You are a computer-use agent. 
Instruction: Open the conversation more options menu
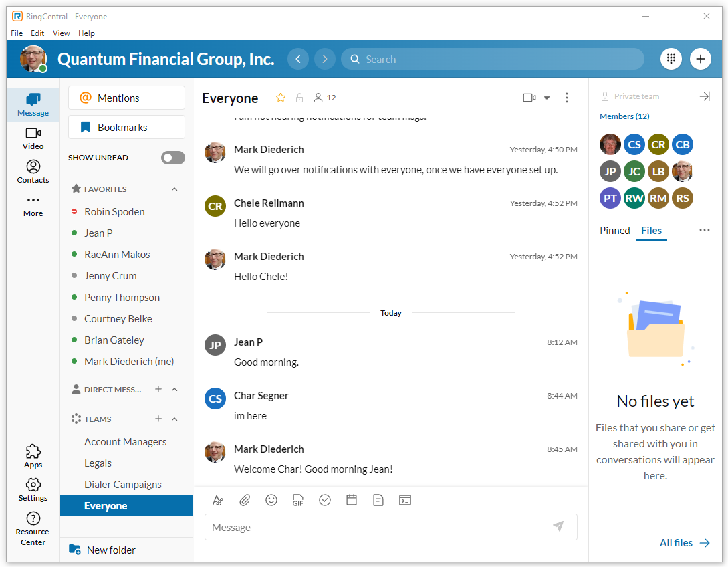tap(566, 98)
